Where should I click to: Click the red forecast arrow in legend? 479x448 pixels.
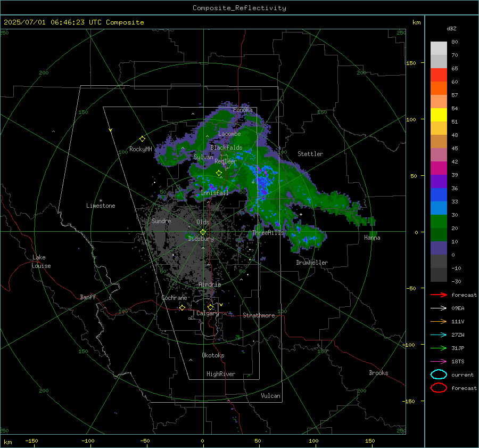[x=439, y=295]
